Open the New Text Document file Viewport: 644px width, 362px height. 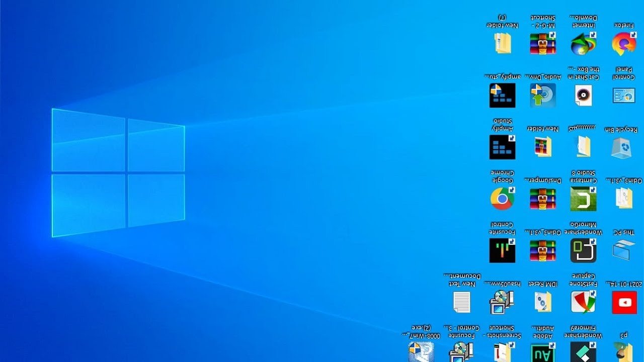coord(462,302)
